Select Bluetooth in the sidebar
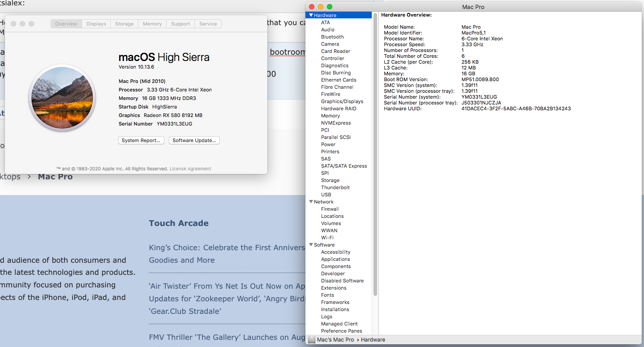The width and height of the screenshot is (644, 347). coord(332,37)
